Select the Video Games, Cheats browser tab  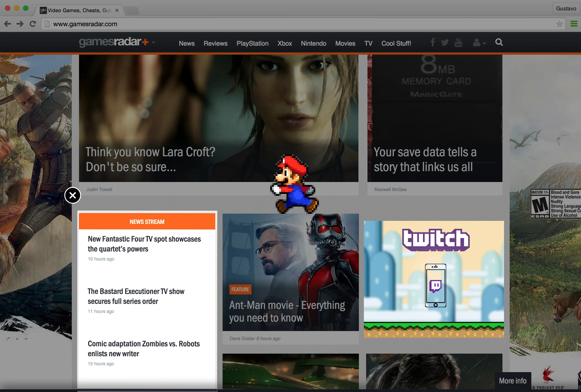point(80,10)
